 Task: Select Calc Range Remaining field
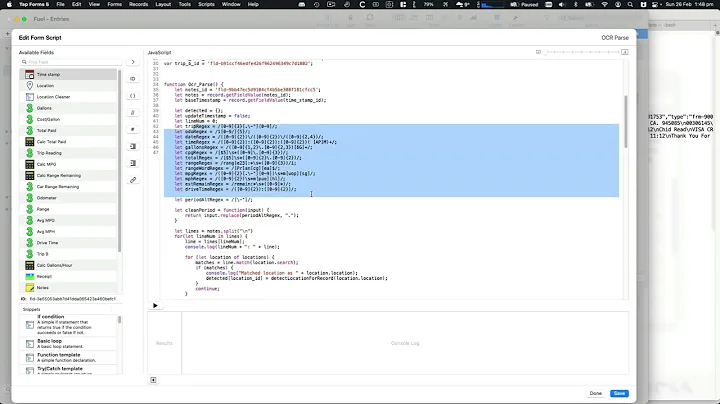tap(69, 175)
